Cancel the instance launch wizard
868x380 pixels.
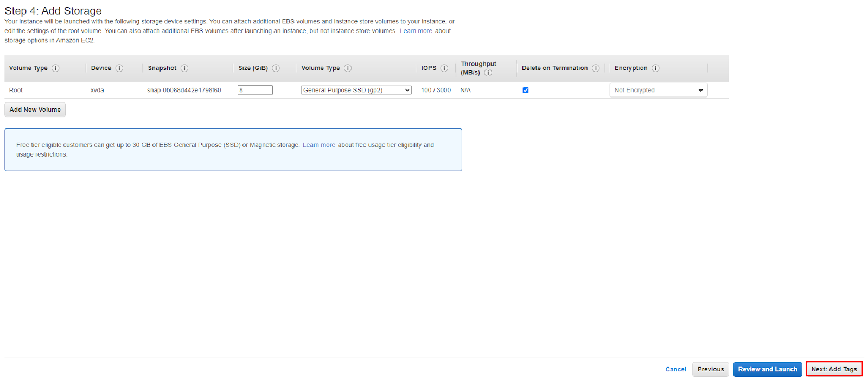click(676, 369)
